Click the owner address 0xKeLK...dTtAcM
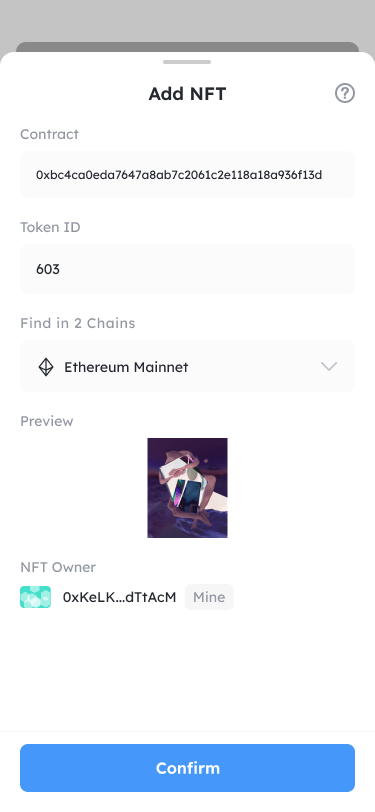This screenshot has height=812, width=375. point(120,597)
